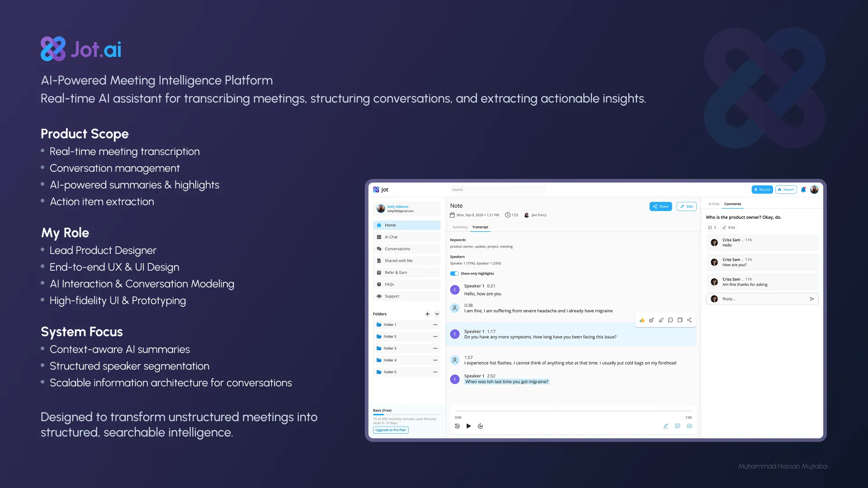
Task: Rewind audio ten seconds
Action: point(457,426)
